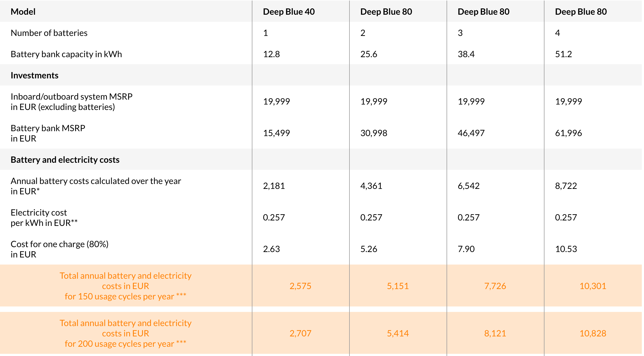Click the 46,497 battery bank MSRP value
The image size is (644, 356).
tap(471, 133)
